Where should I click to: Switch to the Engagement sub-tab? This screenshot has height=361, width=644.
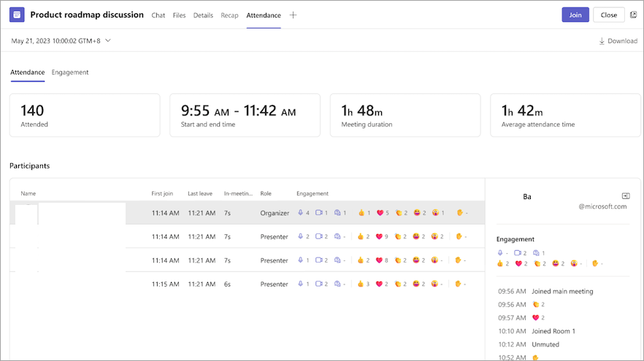(70, 72)
